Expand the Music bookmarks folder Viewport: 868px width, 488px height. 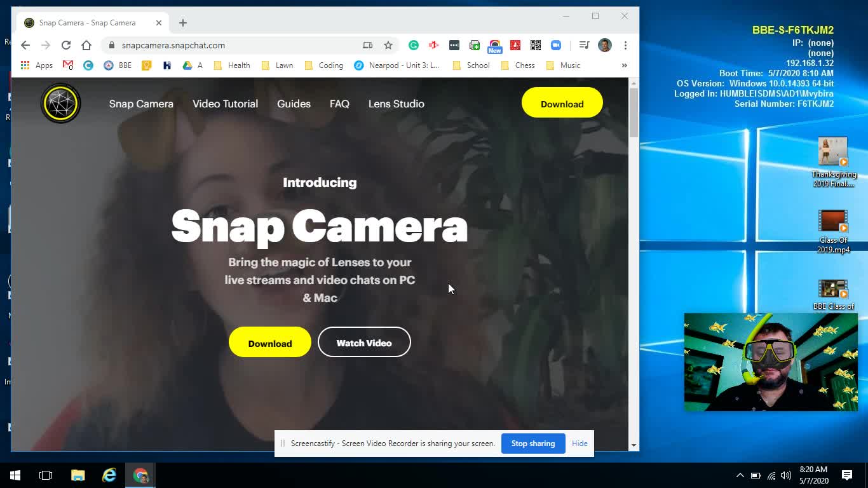tap(563, 65)
